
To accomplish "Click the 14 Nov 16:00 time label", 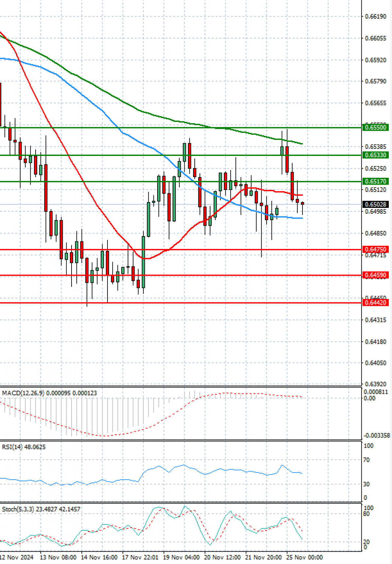I will 99,557.
